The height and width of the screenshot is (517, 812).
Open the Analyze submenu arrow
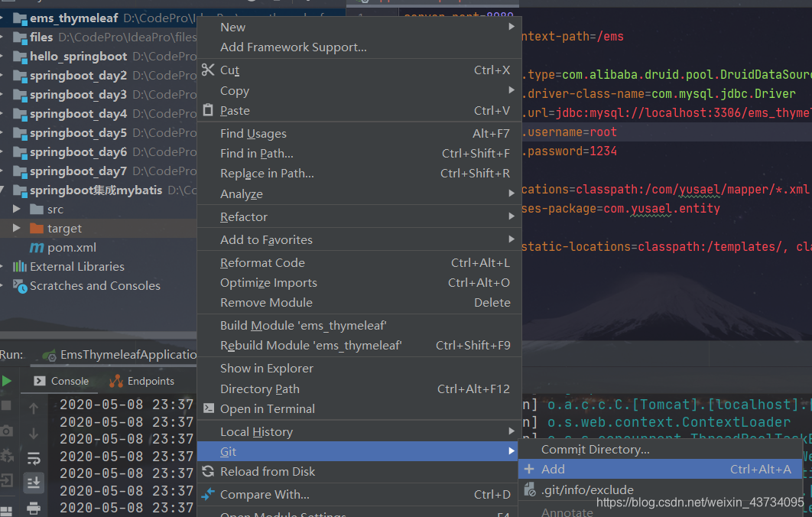511,193
